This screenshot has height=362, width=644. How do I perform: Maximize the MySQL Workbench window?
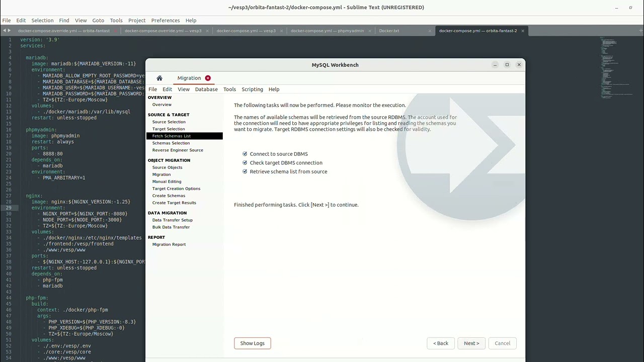(x=507, y=65)
